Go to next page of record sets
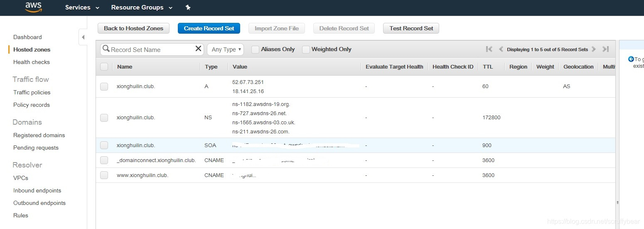Viewport: 644px width, 229px height. click(594, 49)
